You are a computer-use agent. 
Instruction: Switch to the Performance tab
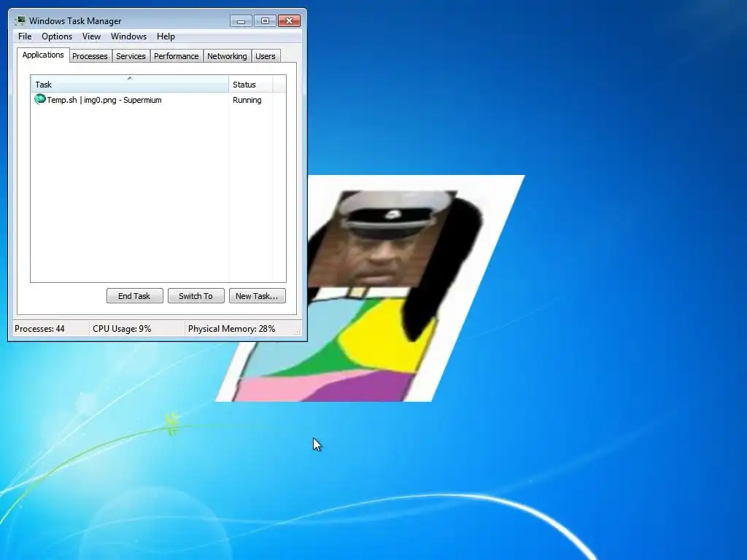177,56
